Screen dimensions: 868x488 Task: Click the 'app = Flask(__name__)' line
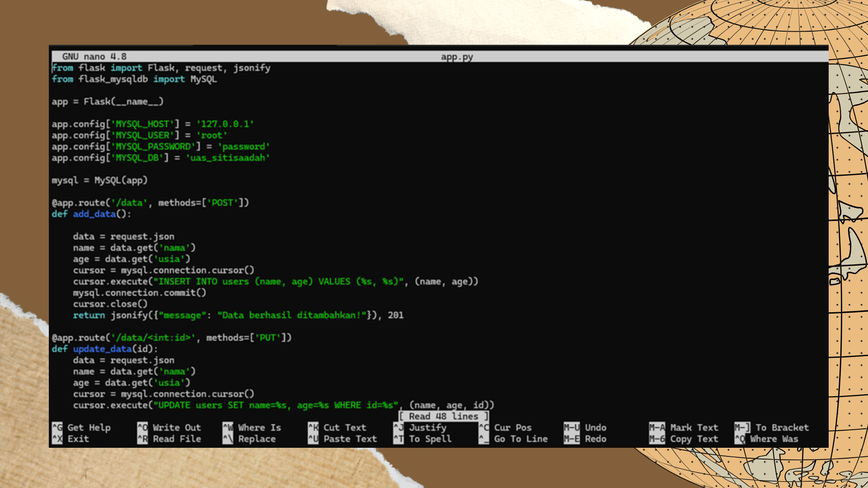(108, 102)
